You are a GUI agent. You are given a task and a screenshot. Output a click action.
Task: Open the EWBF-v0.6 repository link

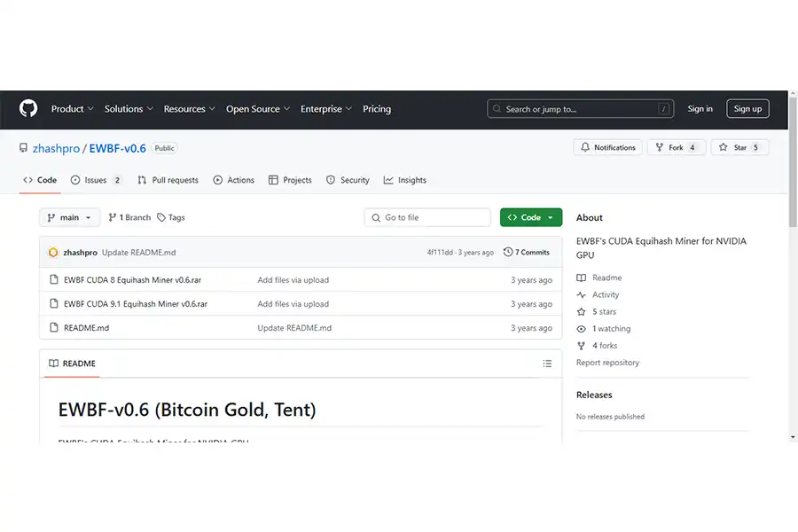click(x=118, y=148)
